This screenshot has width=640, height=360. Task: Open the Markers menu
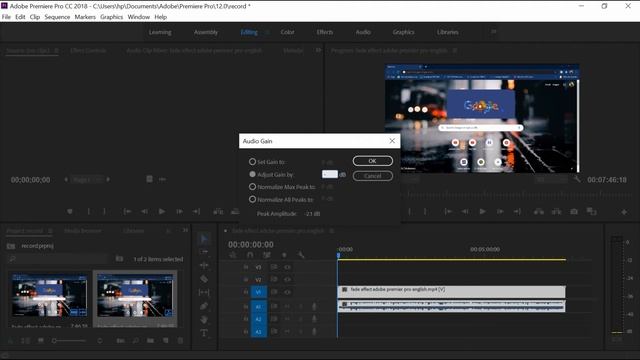coord(85,17)
